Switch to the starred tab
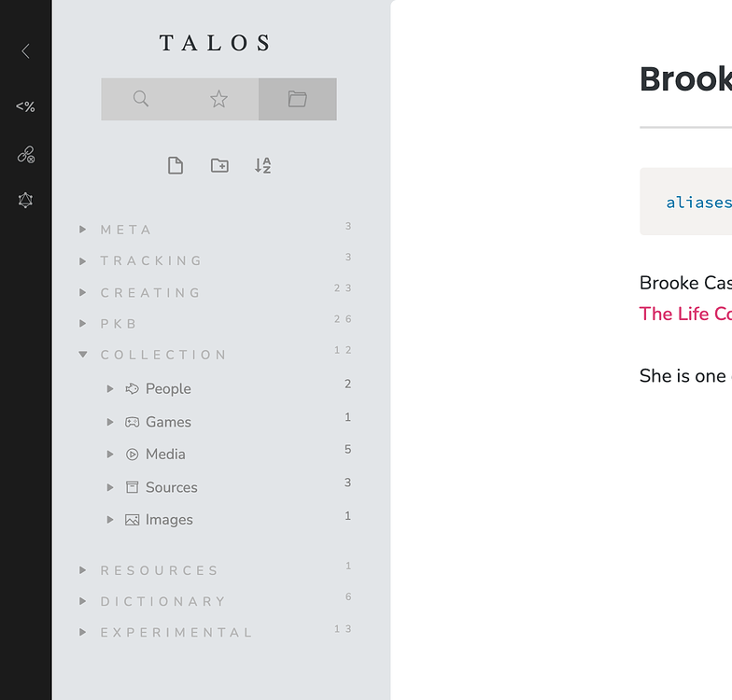Screen dimensions: 732x700 [218, 99]
